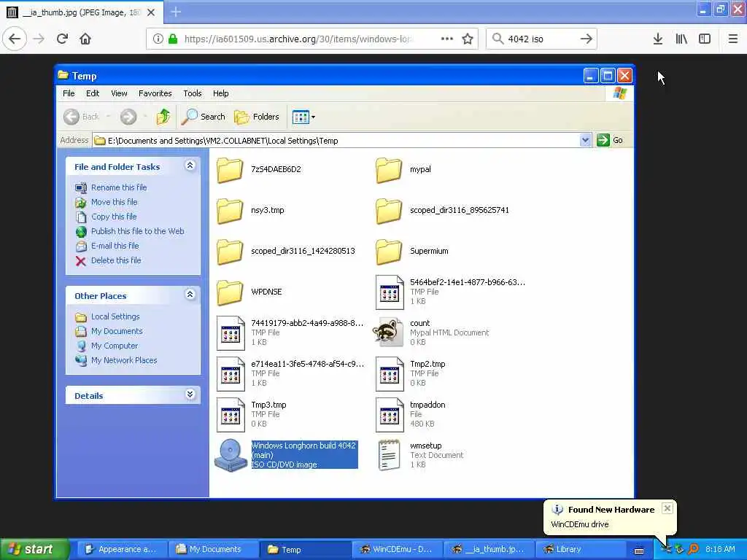Select the scoped_dir3116_1424280513 folder

click(x=286, y=252)
